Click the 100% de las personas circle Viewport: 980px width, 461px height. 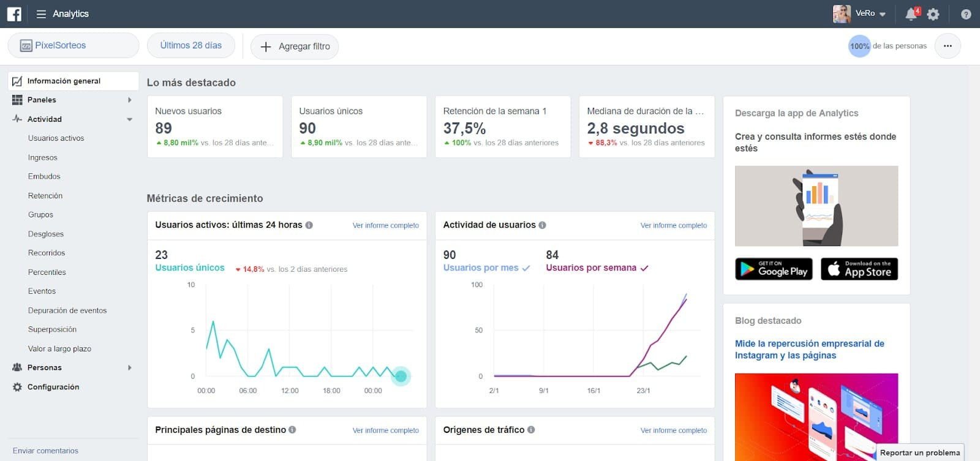coord(859,46)
